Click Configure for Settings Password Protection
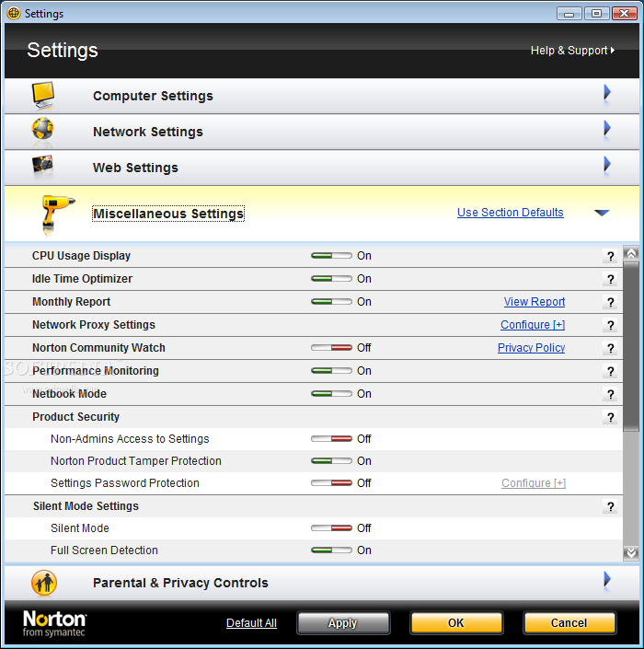Image resolution: width=644 pixels, height=649 pixels. [534, 483]
